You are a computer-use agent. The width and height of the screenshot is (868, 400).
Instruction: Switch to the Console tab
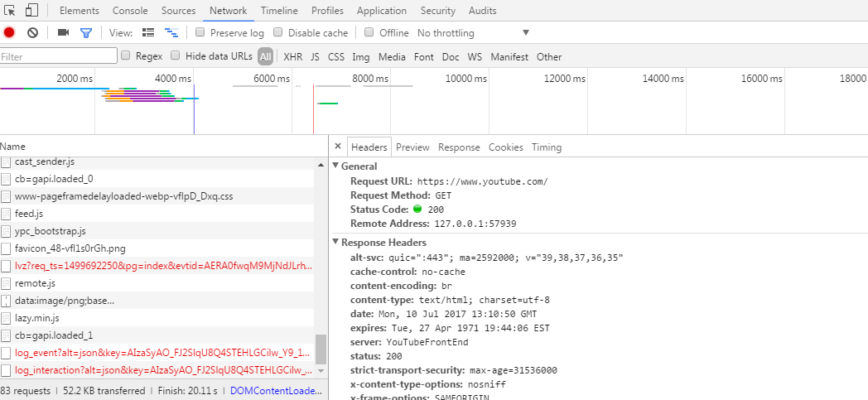click(x=130, y=11)
